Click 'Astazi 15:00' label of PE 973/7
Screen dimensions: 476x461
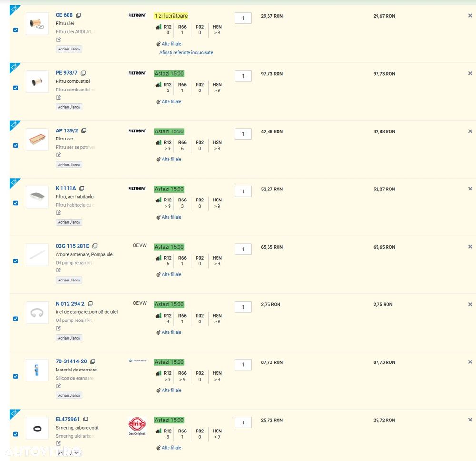click(x=169, y=74)
